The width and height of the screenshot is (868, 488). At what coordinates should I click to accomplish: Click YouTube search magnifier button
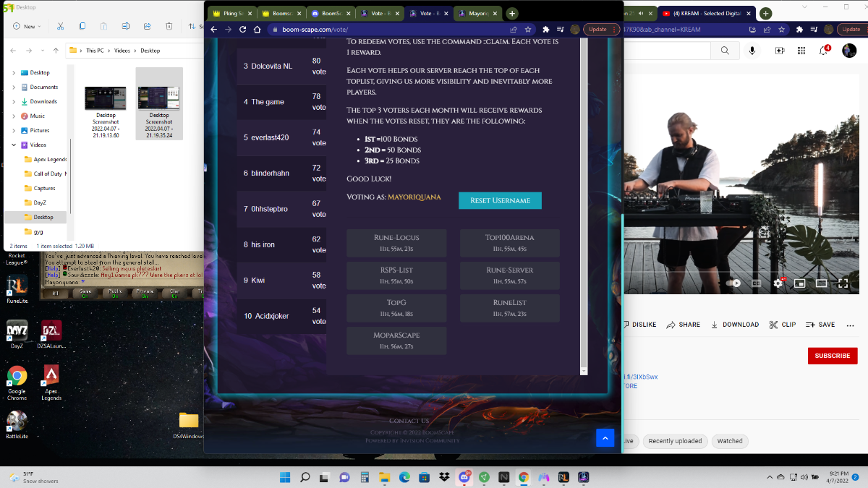[x=725, y=51]
